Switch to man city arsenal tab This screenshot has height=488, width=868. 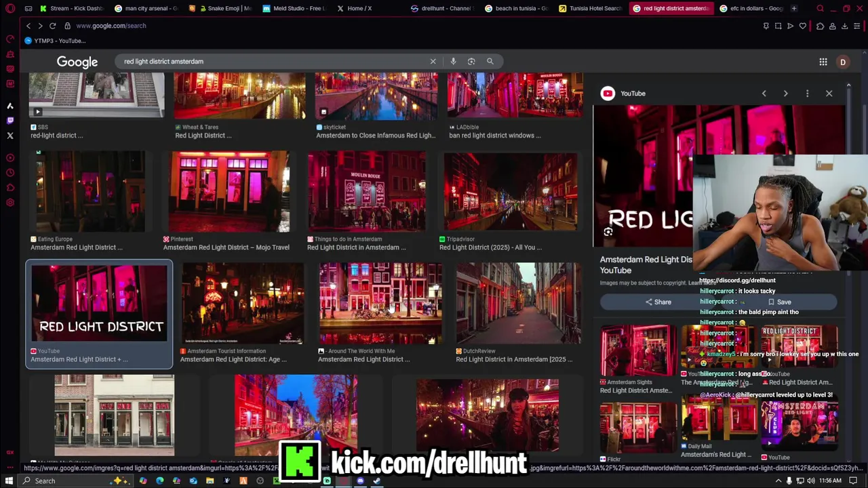click(x=146, y=8)
